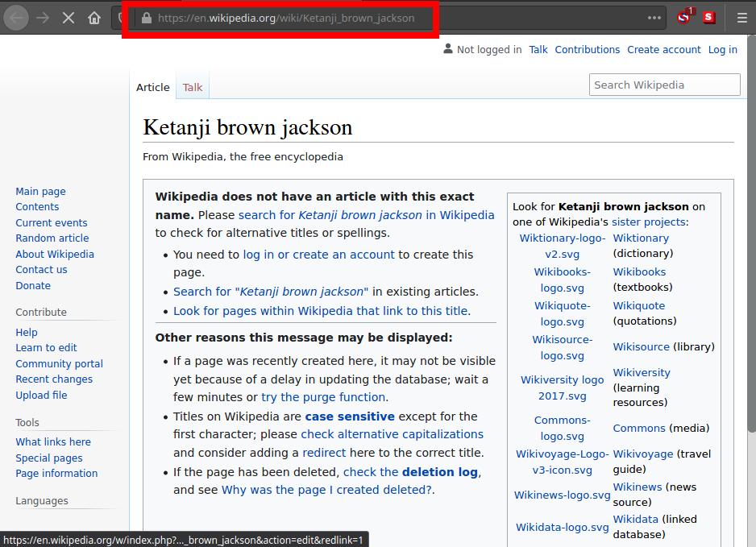Open the Donate link

[33, 285]
